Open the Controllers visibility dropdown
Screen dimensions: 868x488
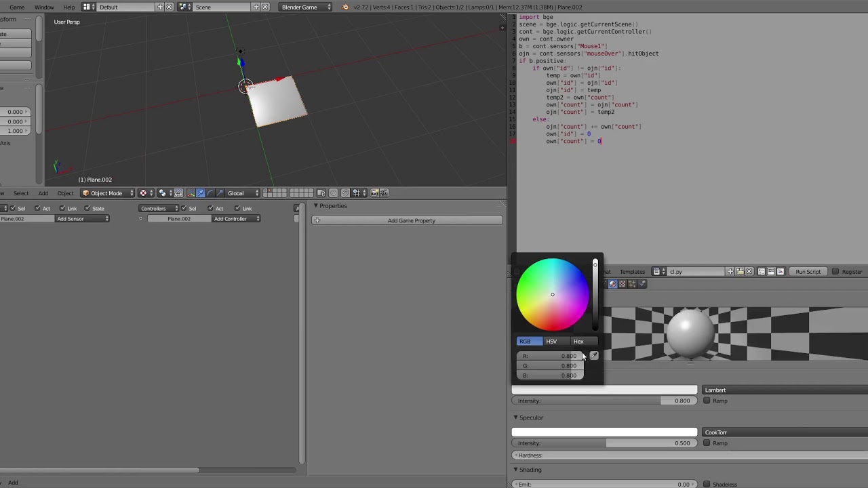(159, 208)
